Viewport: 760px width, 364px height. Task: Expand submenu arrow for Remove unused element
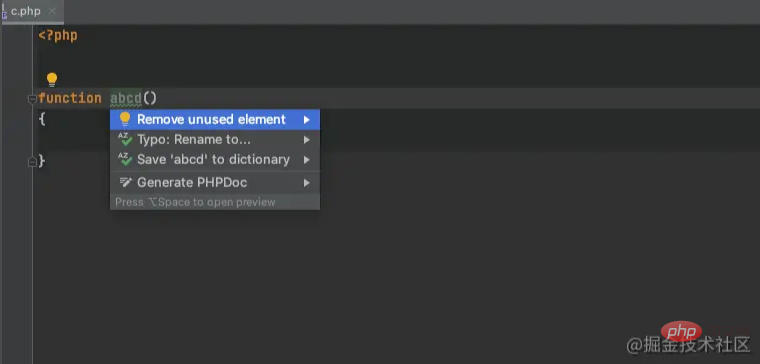(x=306, y=119)
